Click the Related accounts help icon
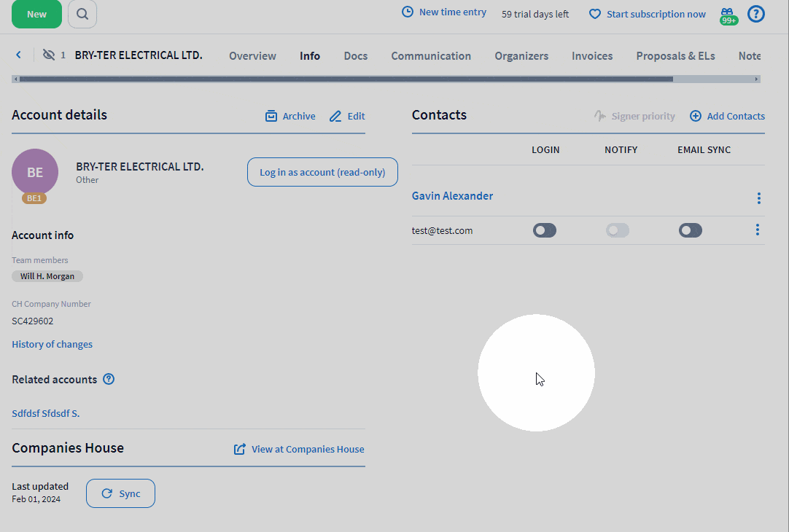789x532 pixels. point(109,379)
